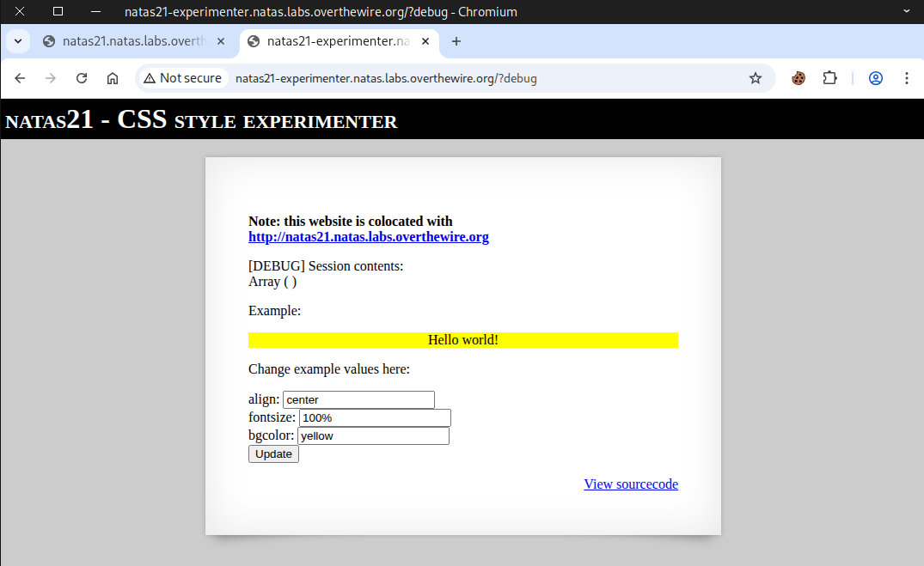This screenshot has width=924, height=566.
Task: Click the bgcolor input field
Action: click(x=373, y=436)
